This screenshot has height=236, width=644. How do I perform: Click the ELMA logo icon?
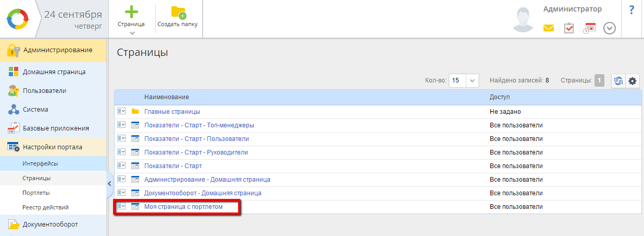(x=19, y=19)
